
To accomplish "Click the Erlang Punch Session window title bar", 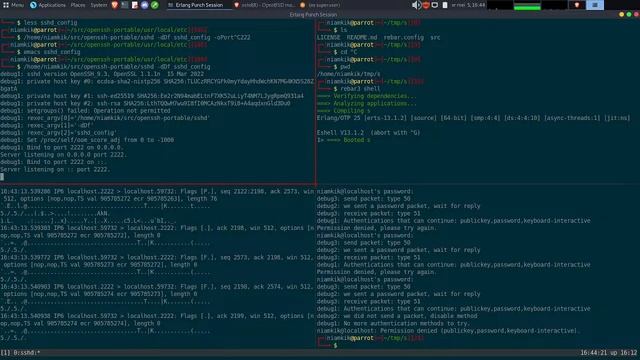I will 313,14.
